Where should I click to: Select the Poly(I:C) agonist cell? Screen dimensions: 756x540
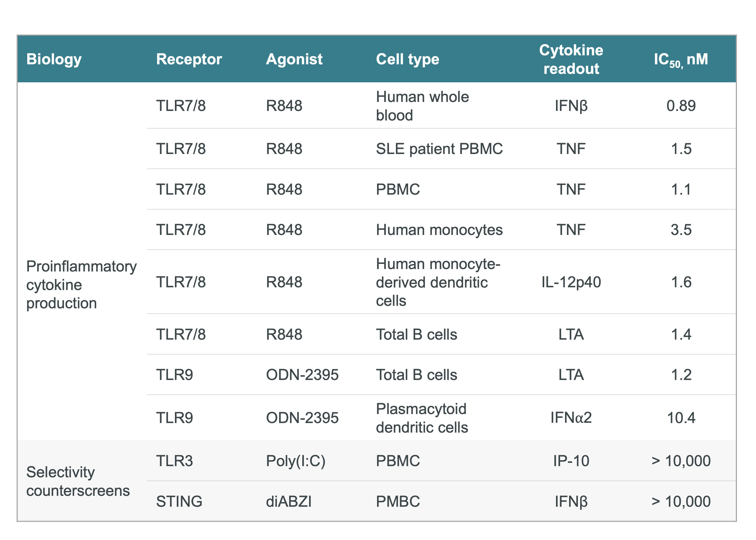coord(295,461)
